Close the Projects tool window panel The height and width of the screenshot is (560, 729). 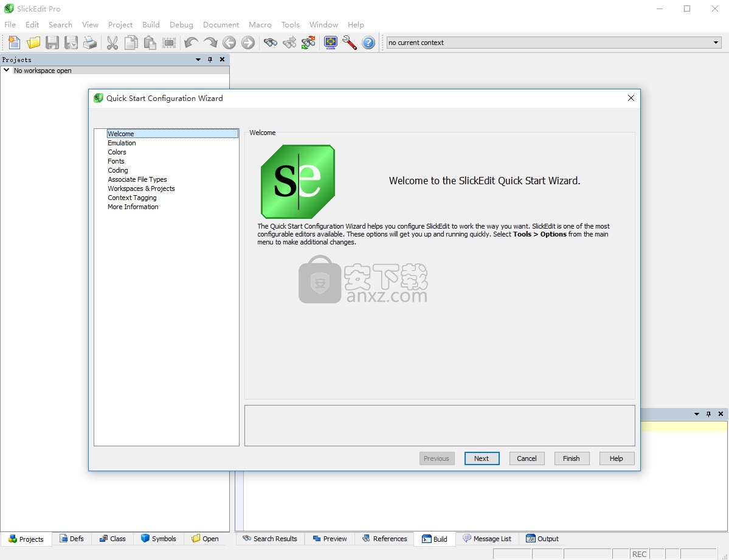[x=223, y=60]
